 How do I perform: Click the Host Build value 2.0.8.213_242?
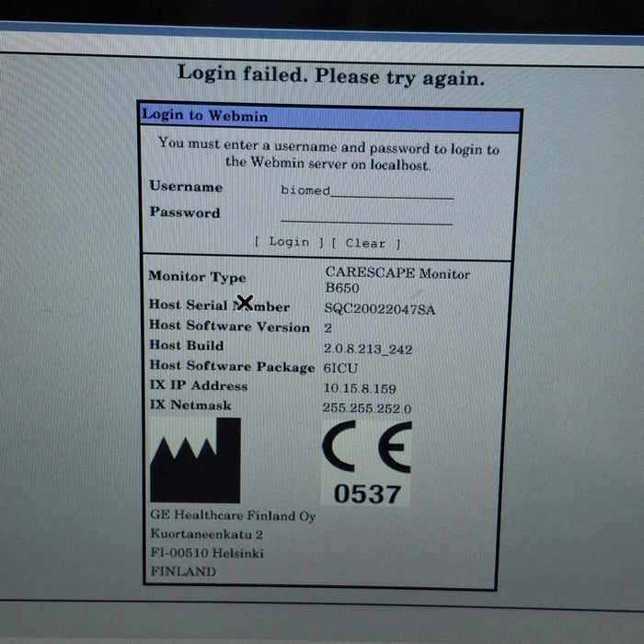point(369,349)
